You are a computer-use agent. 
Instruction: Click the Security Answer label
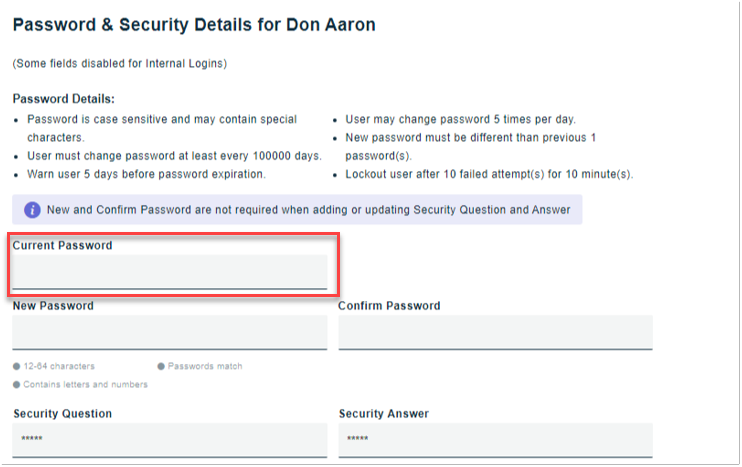(384, 414)
